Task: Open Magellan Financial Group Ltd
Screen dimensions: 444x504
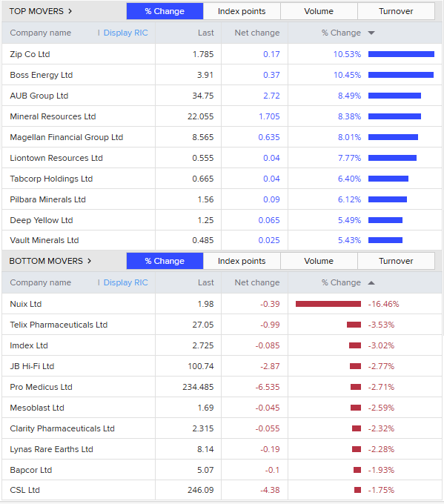Action: tap(67, 137)
